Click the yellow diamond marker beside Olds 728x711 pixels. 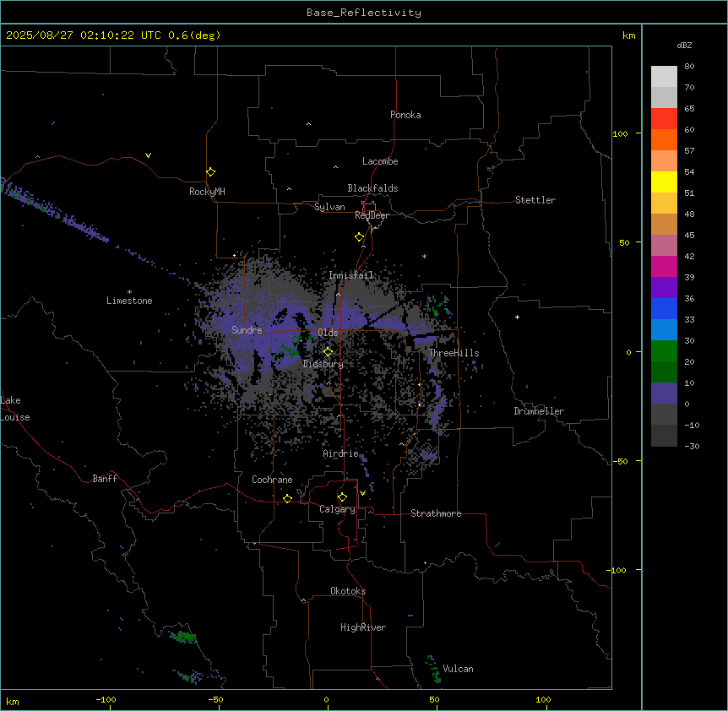coord(328,352)
